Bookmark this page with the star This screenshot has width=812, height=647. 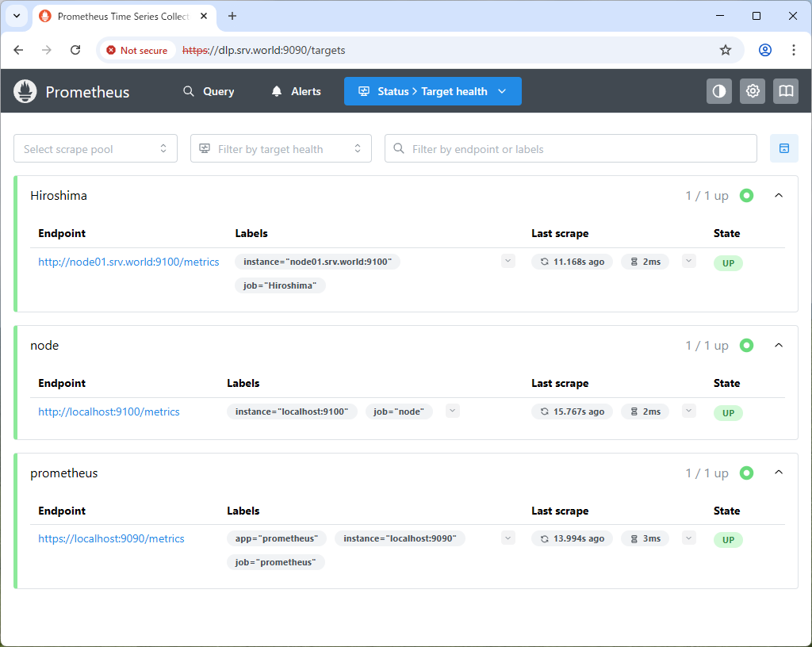(x=725, y=50)
